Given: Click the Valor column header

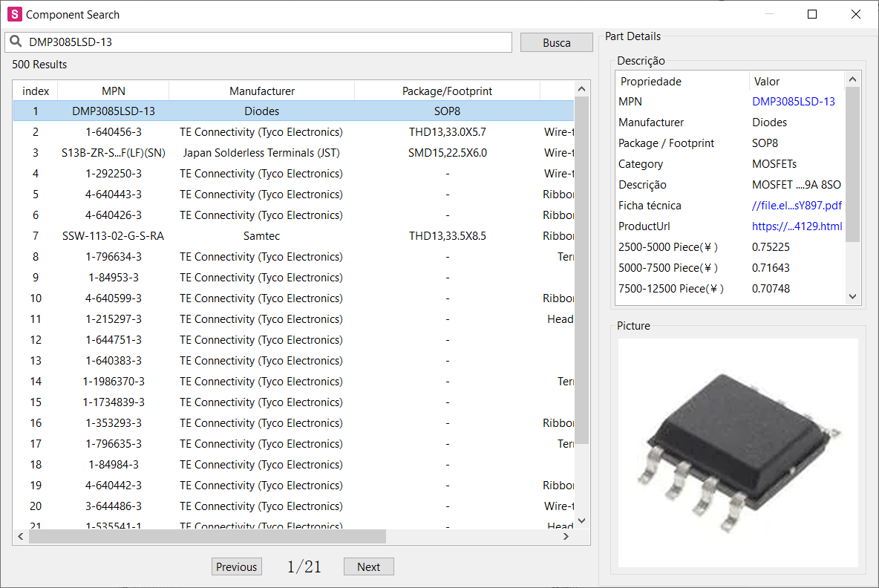Looking at the screenshot, I should [797, 81].
